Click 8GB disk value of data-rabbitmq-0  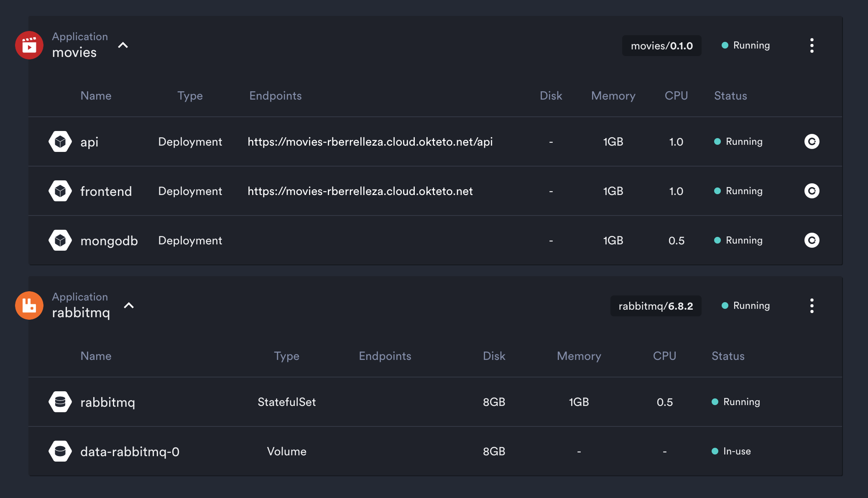tap(494, 452)
